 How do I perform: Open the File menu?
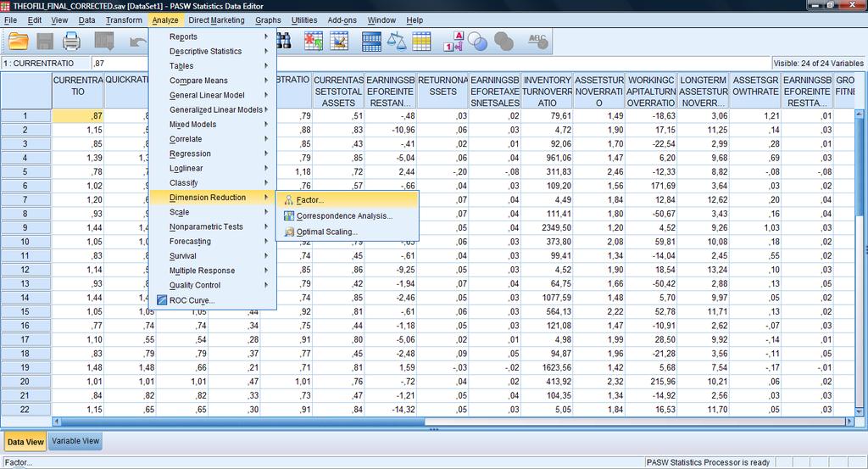(x=10, y=20)
